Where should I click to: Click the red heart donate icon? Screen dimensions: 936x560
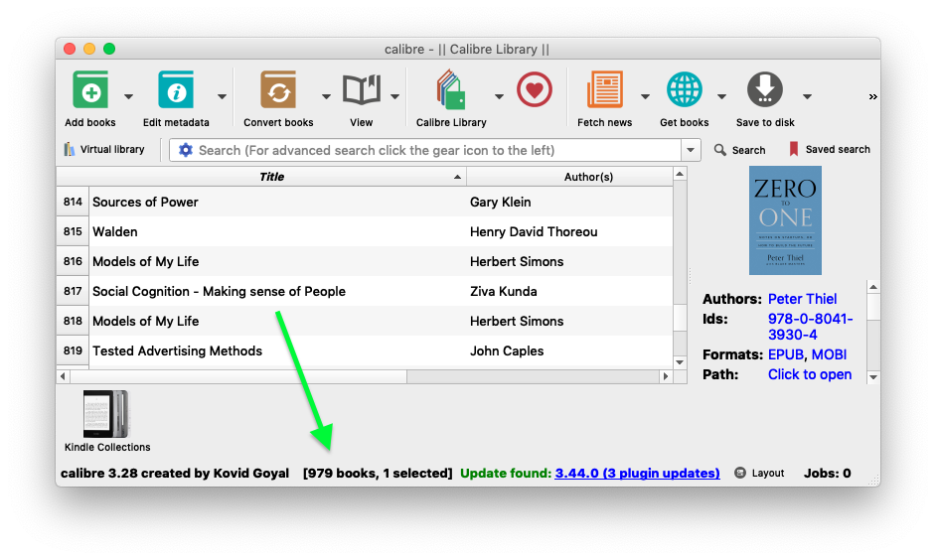pos(535,90)
